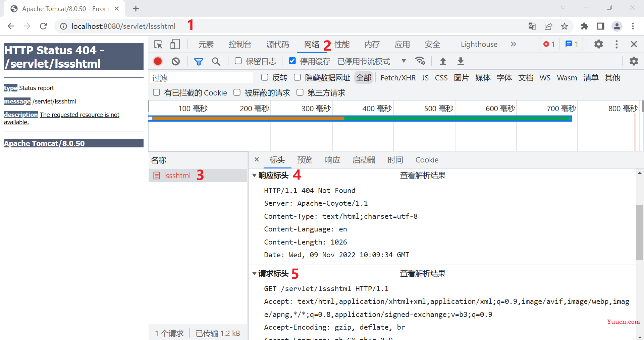Reload the current page
The image size is (644, 340).
[x=43, y=26]
